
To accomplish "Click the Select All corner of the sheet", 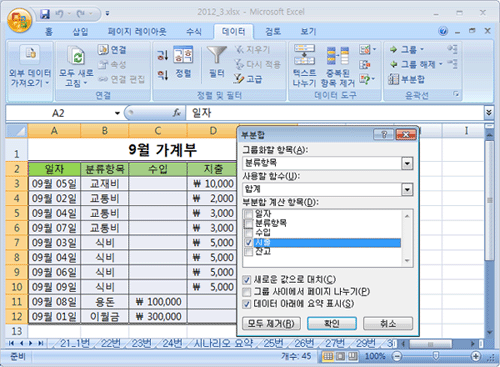I will pyautogui.click(x=16, y=131).
